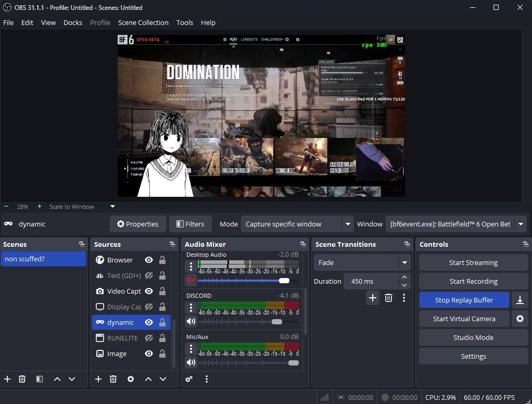This screenshot has height=404, width=532.
Task: Add a new source with plus icon
Action: point(98,379)
